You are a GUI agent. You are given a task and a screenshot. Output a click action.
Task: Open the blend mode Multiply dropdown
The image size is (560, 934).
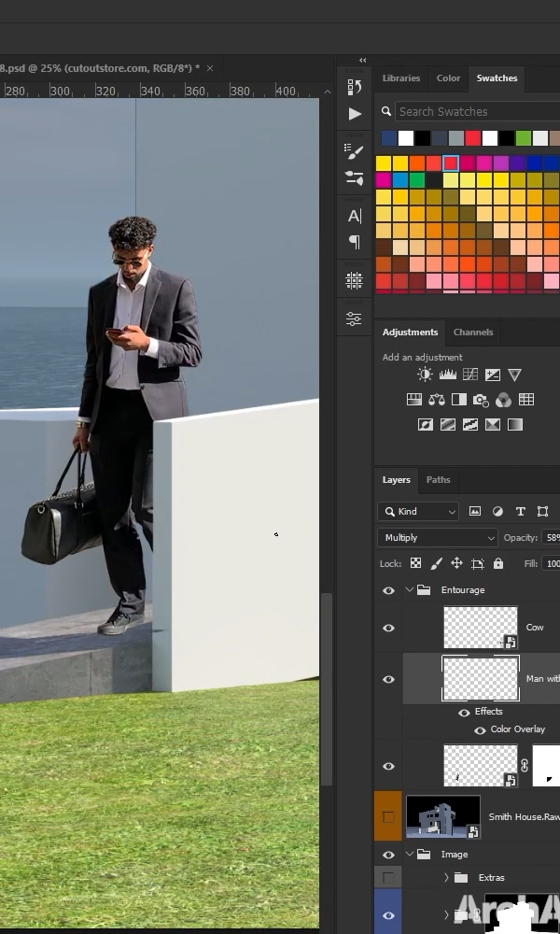point(438,537)
